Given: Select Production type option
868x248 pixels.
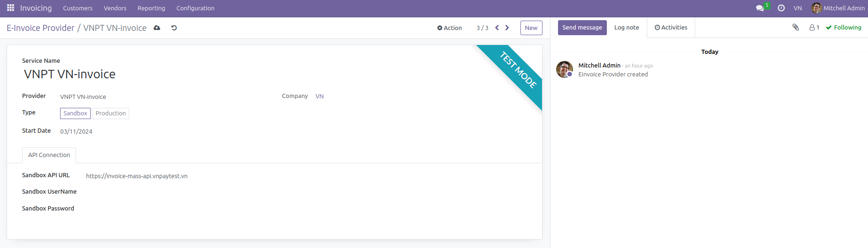Looking at the screenshot, I should tap(111, 113).
